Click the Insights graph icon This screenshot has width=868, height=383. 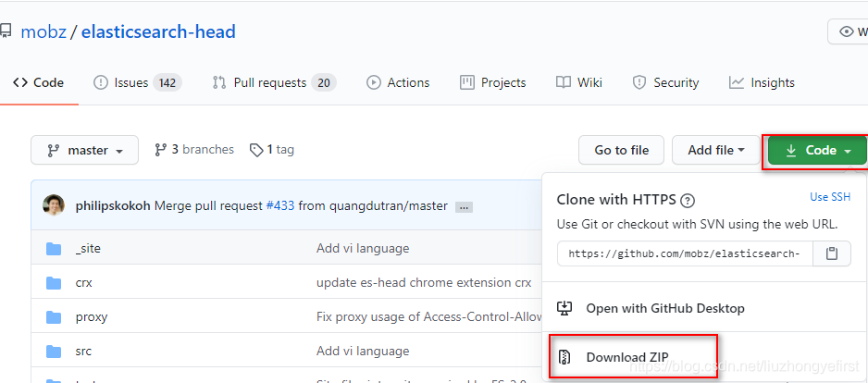(x=737, y=83)
